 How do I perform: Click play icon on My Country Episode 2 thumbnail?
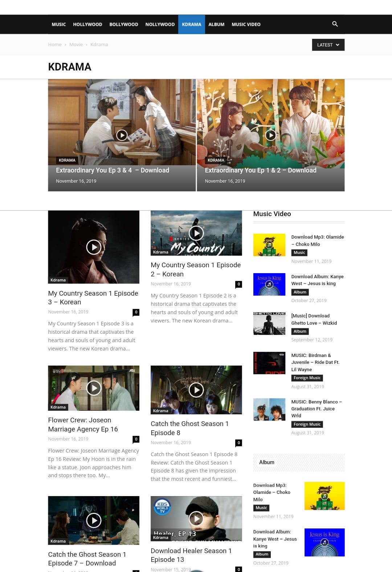pos(196,233)
